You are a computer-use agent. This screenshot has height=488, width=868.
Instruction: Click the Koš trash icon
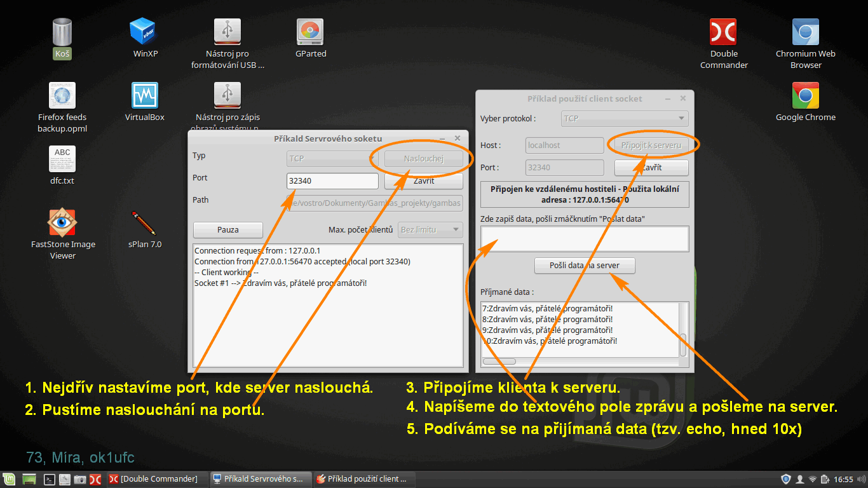coord(62,32)
